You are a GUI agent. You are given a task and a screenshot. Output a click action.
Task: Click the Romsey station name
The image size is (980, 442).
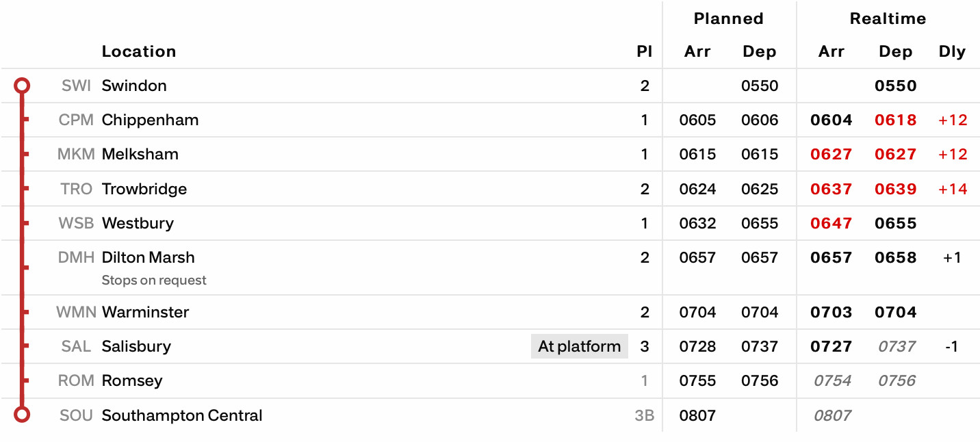pyautogui.click(x=132, y=380)
